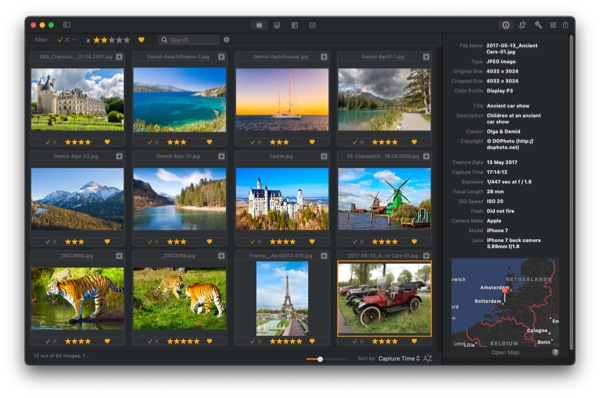Click the Copyright DOPhoto link text

click(x=510, y=144)
